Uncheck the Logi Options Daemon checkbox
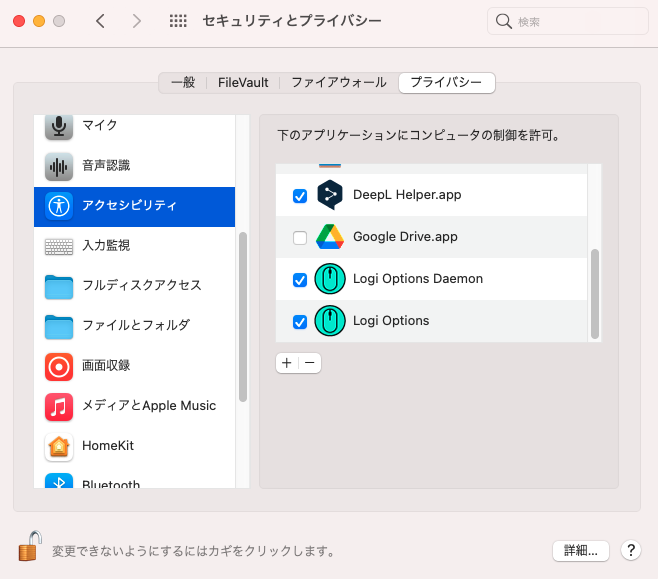This screenshot has width=658, height=579. [x=300, y=280]
